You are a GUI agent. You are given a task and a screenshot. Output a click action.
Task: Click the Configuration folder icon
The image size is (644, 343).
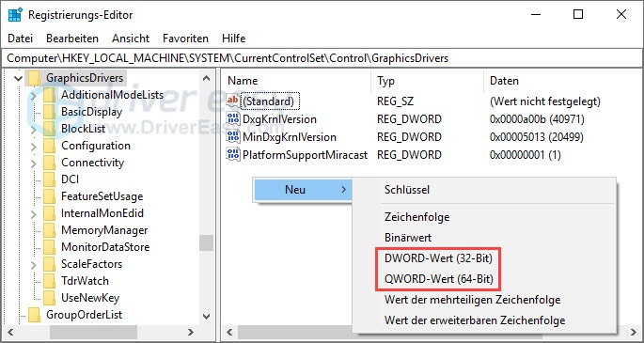tap(49, 146)
